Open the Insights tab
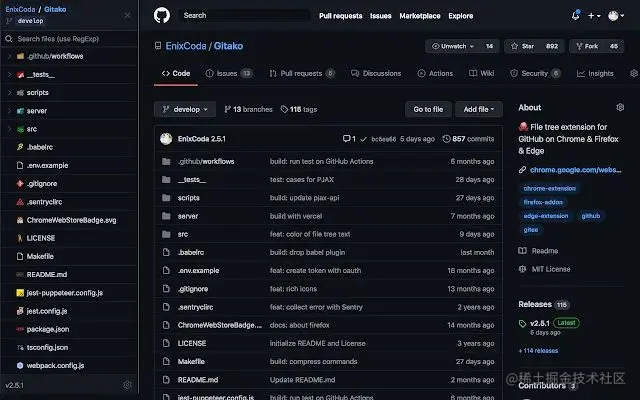The width and height of the screenshot is (640, 400). coord(595,73)
